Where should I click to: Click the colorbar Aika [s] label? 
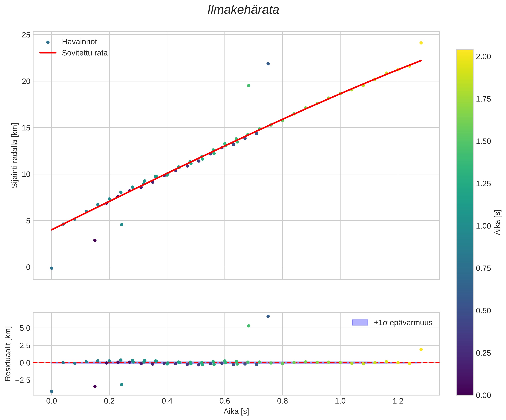pyautogui.click(x=497, y=222)
